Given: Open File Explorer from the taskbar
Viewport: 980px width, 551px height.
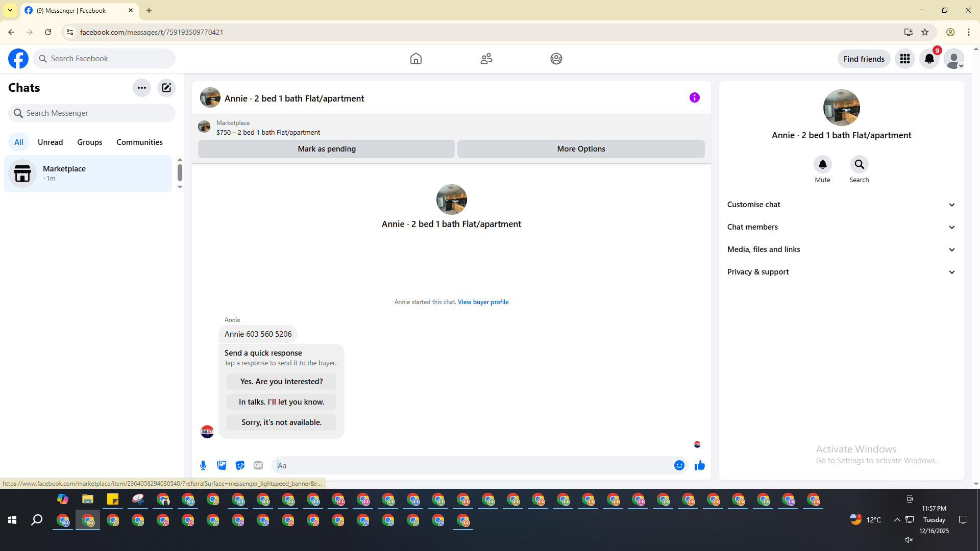Looking at the screenshot, I should click(88, 499).
